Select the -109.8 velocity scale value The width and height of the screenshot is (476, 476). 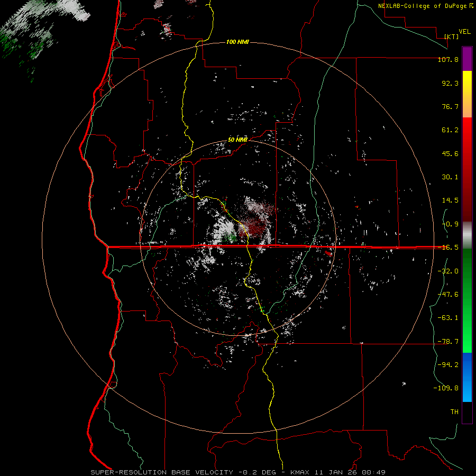[446, 388]
